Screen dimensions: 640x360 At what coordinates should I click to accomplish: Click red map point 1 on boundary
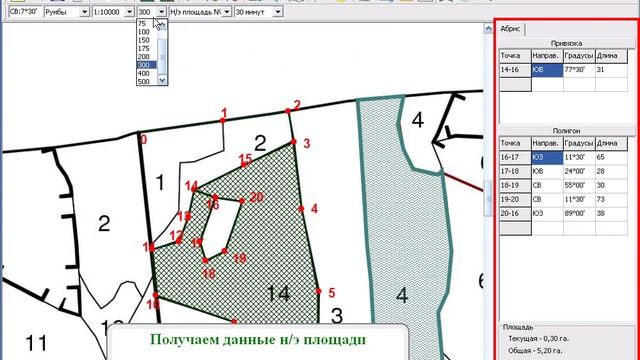click(x=222, y=120)
